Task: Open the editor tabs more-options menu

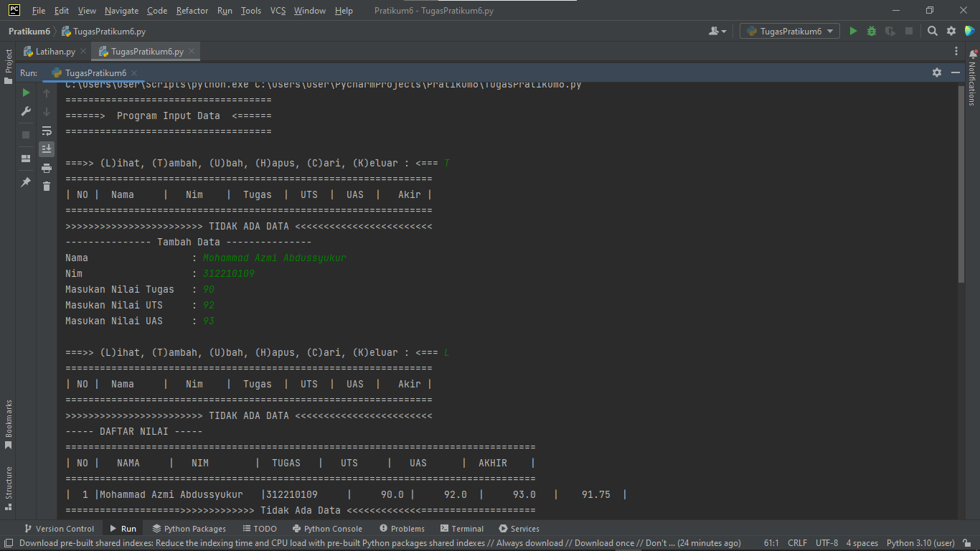Action: click(956, 52)
